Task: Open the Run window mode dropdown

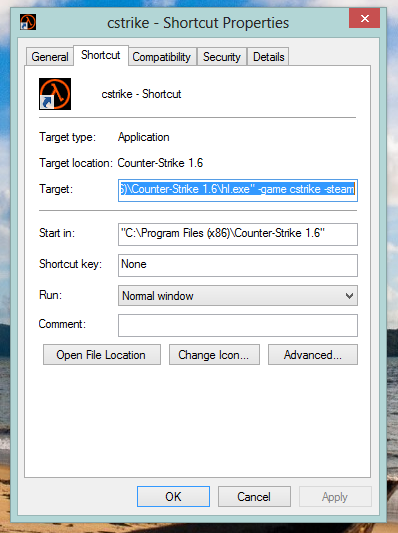Action: (x=238, y=296)
